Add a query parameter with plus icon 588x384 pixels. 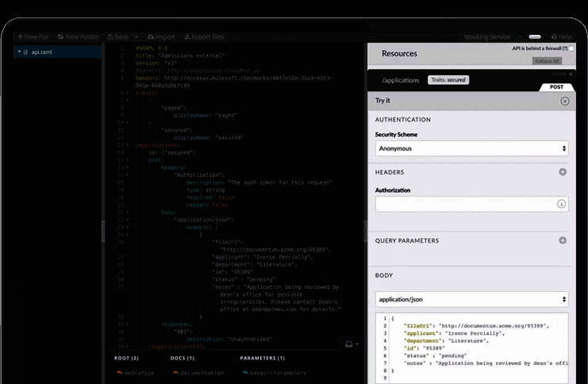coord(563,240)
